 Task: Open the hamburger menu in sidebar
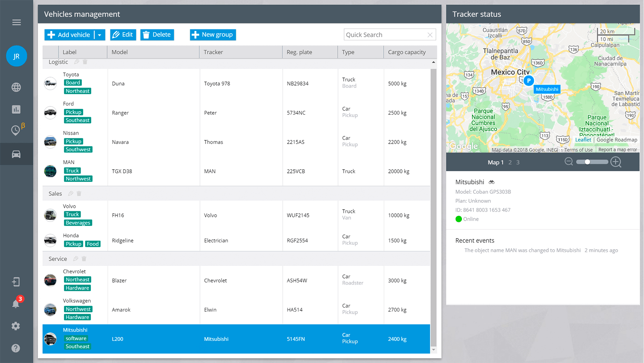click(16, 22)
